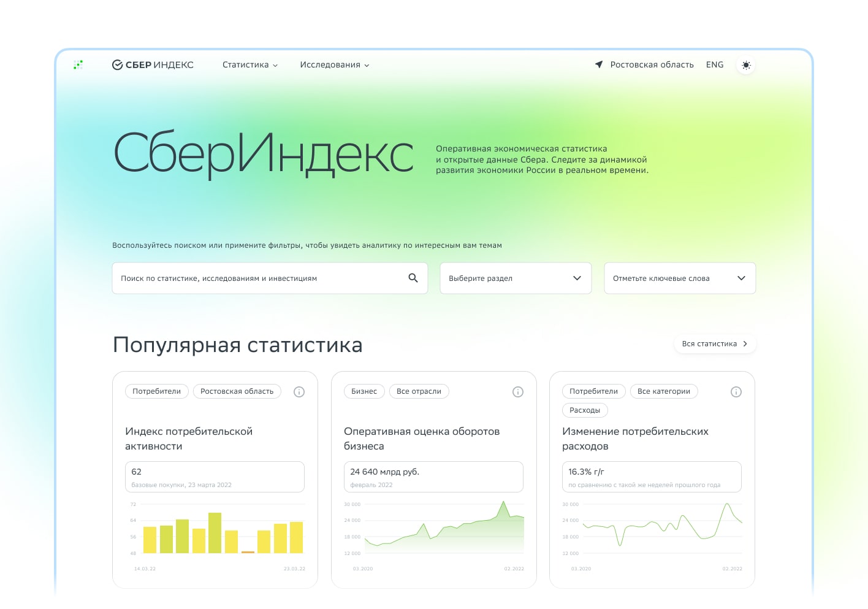Select the Ростовская область tag in card
This screenshot has width=868, height=609.
[x=237, y=391]
